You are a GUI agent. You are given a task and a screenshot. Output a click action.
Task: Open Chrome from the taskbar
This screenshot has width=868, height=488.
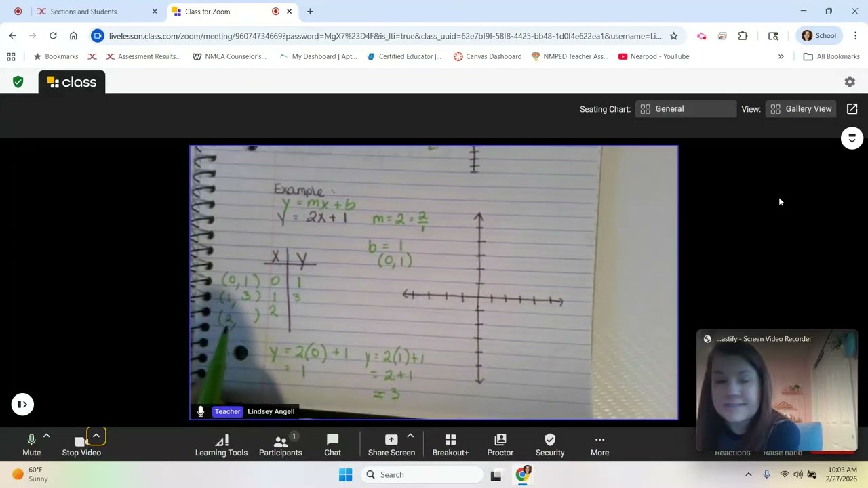point(523,474)
